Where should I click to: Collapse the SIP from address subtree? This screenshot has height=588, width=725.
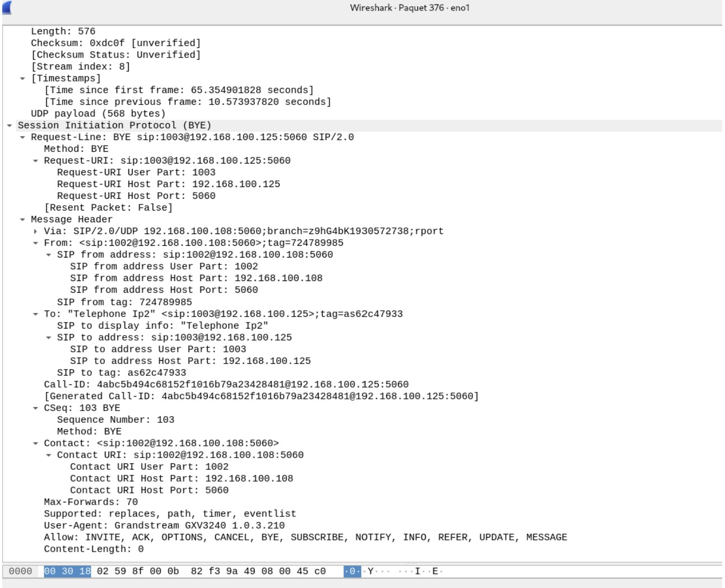click(48, 255)
